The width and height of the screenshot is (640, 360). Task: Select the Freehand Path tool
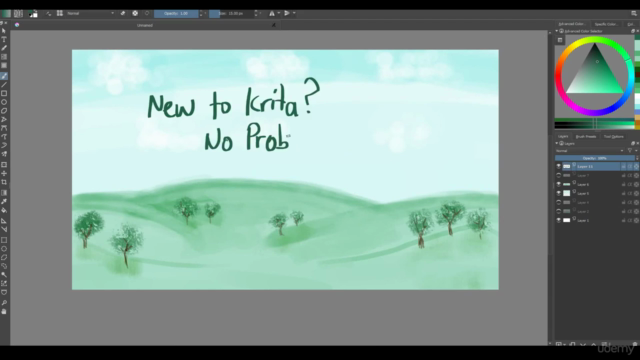pyautogui.click(x=4, y=136)
